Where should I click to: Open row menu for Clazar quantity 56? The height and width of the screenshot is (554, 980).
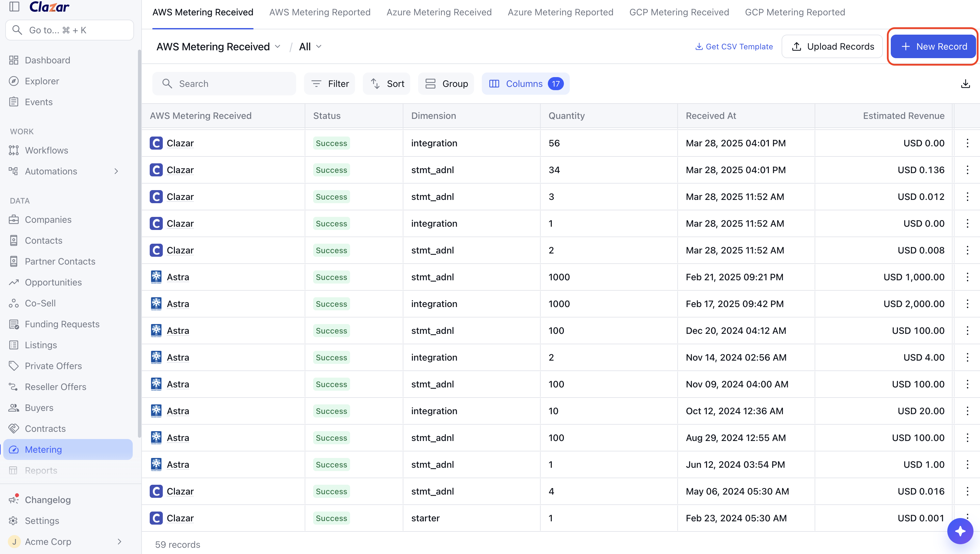967,143
